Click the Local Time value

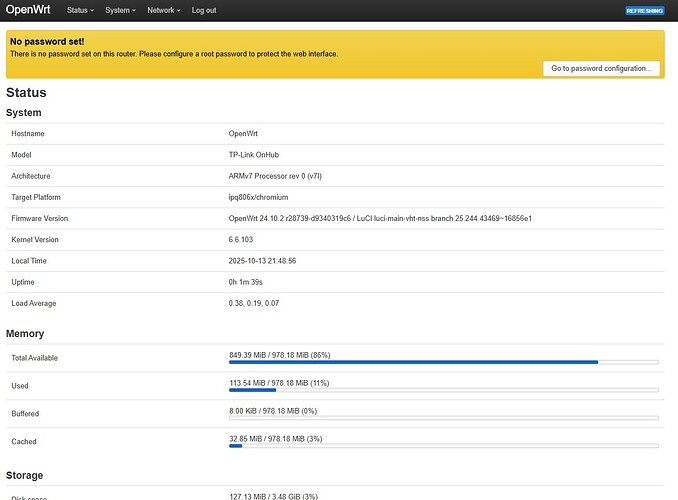click(262, 261)
